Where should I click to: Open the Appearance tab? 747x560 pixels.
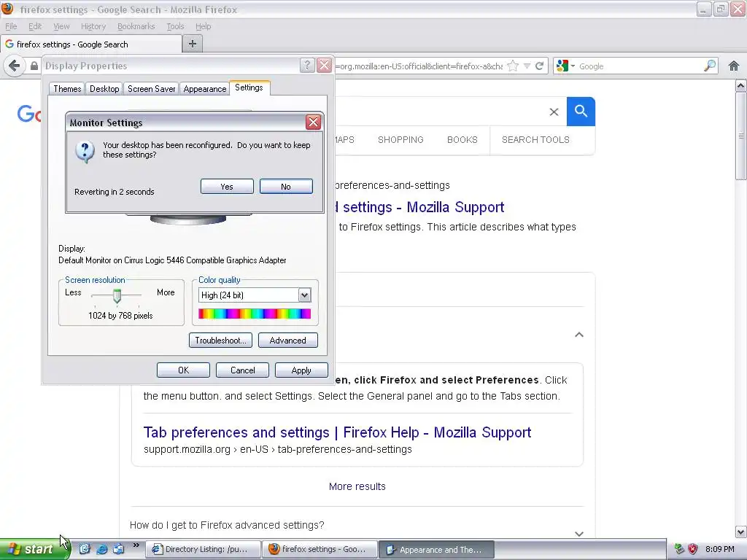coord(205,88)
